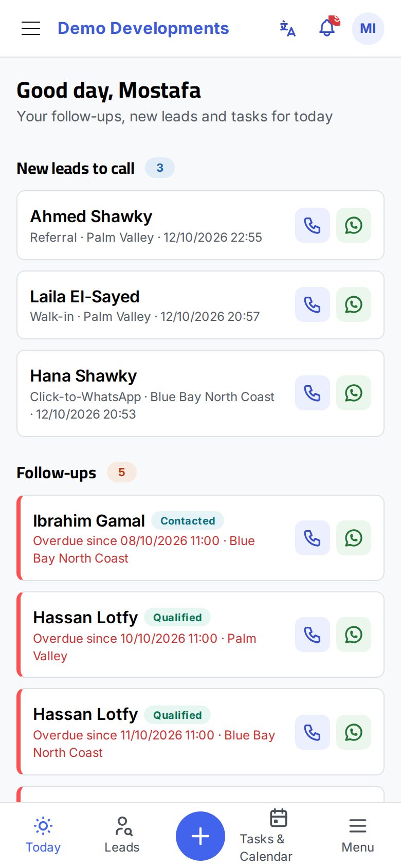Open the Menu tab in the bottom bar

[358, 836]
